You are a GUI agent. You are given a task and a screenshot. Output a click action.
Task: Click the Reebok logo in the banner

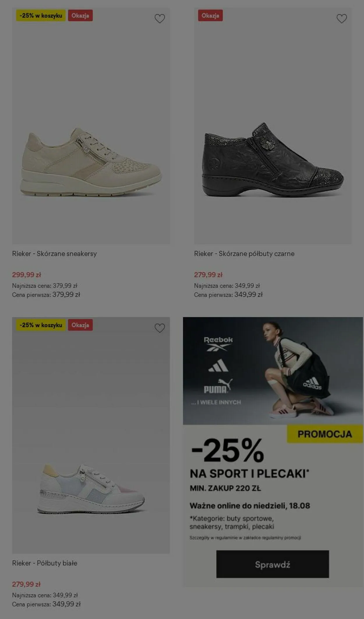(218, 343)
